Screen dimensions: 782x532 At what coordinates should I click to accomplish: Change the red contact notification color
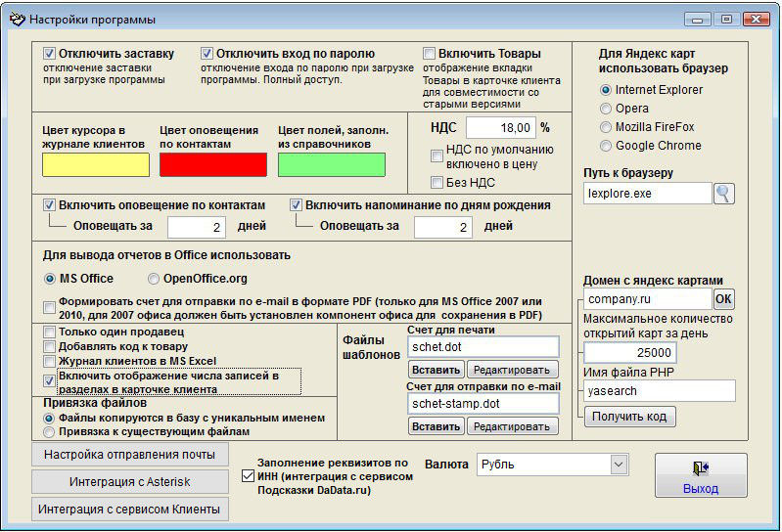(213, 165)
